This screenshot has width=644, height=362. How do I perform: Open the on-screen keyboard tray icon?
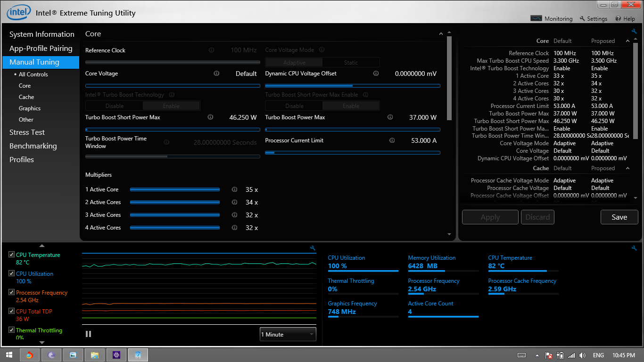coord(521,355)
